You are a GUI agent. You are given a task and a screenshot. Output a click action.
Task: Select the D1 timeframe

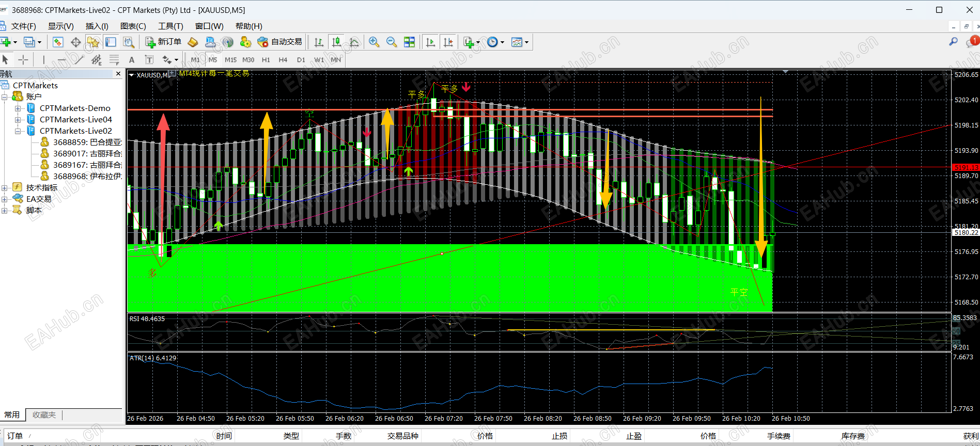(x=301, y=59)
